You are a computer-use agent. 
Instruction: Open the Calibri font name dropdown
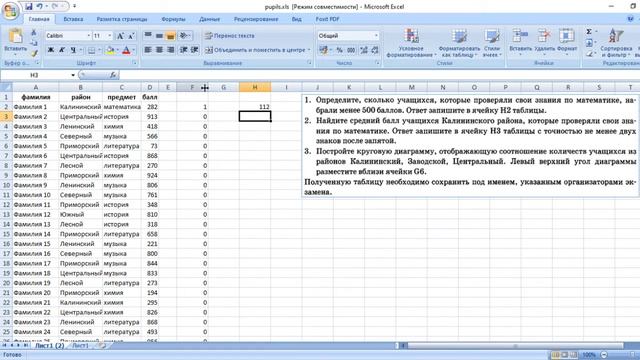(88, 36)
